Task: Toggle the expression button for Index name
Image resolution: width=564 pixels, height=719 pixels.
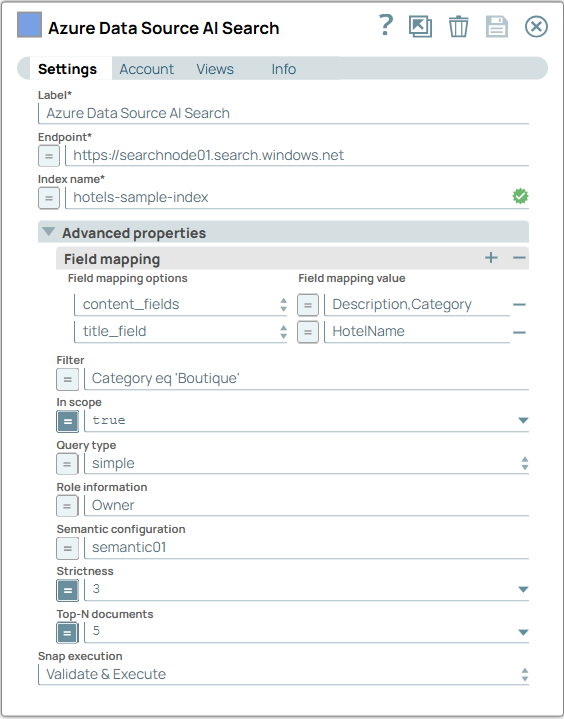Action: pos(49,198)
